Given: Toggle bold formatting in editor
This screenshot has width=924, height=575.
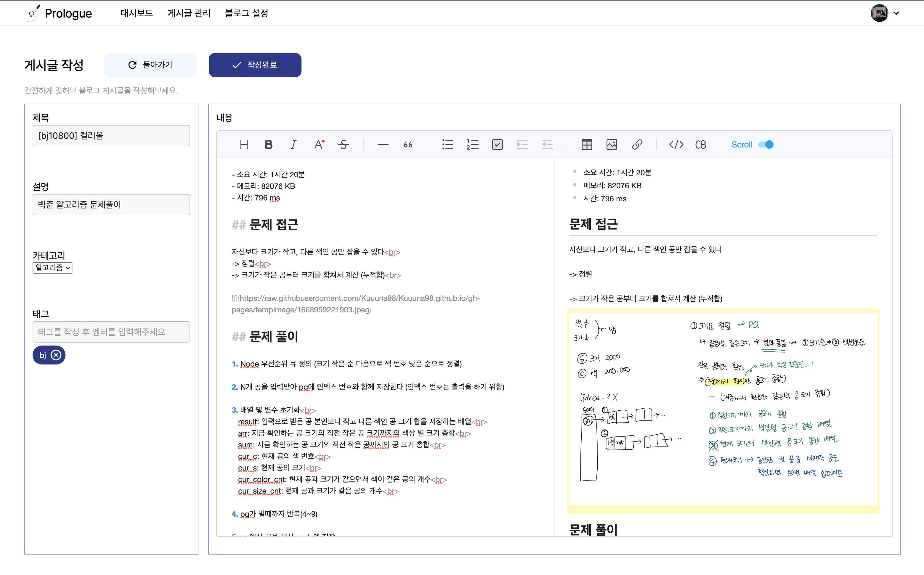Looking at the screenshot, I should pos(269,144).
